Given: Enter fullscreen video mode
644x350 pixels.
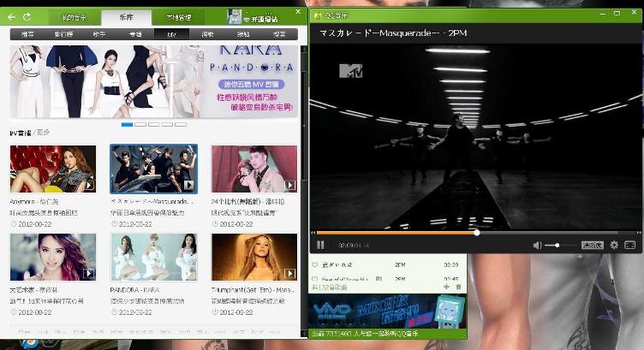Looking at the screenshot, I should click(x=629, y=245).
